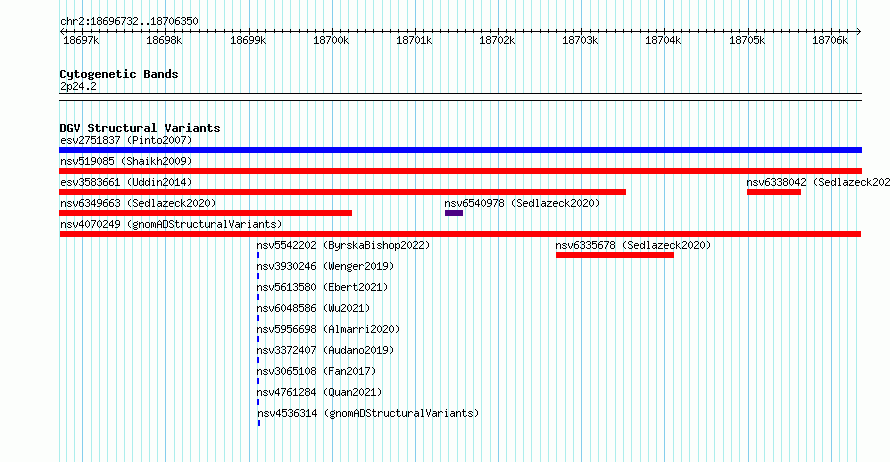Viewport: 890px width, 462px height.
Task: Click the 18698k ruler position
Action: 164,40
